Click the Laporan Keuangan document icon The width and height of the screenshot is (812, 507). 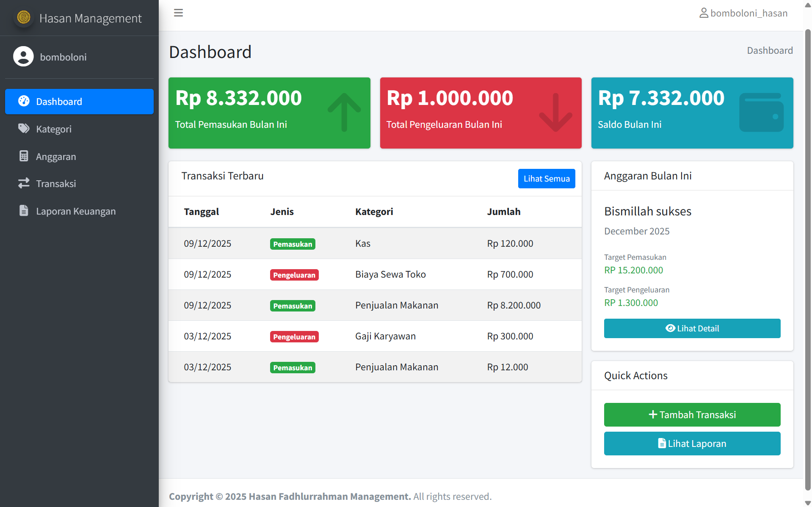tap(24, 211)
